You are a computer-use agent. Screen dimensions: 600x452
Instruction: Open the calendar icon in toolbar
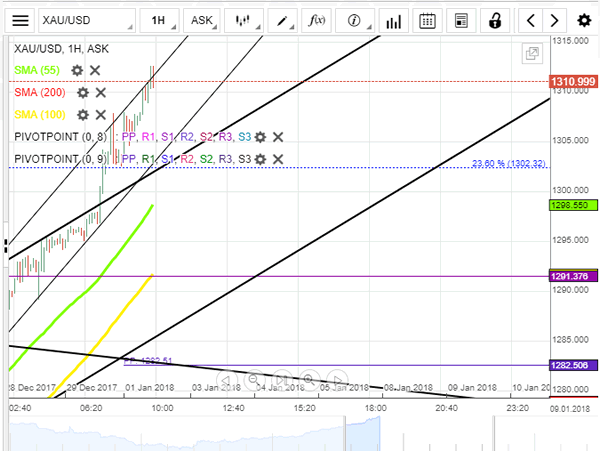pyautogui.click(x=427, y=19)
